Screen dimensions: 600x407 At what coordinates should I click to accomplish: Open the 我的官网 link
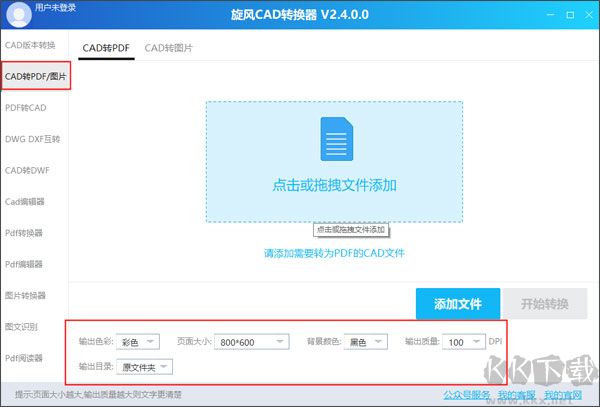coord(563,394)
